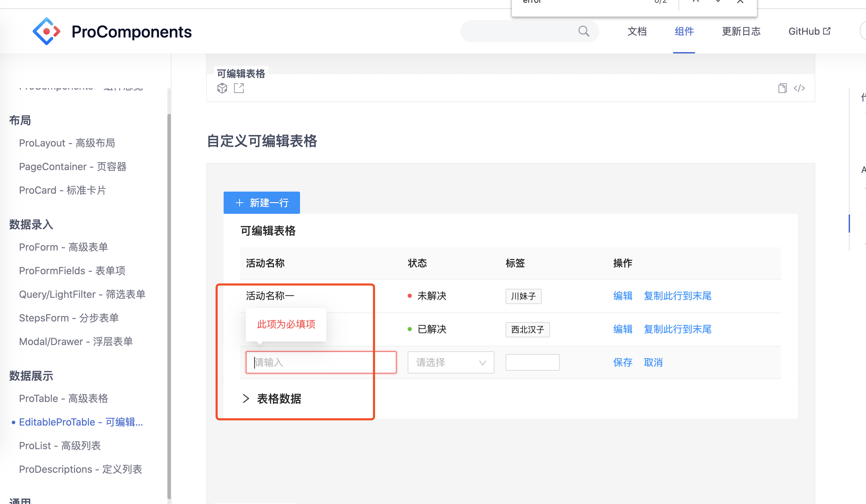Screen dimensions: 866x504
Task: Click 编辑 on the first row
Action: (x=622, y=296)
